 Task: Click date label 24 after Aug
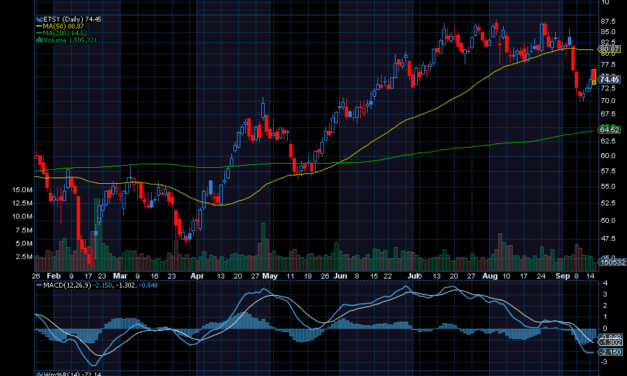click(x=541, y=276)
